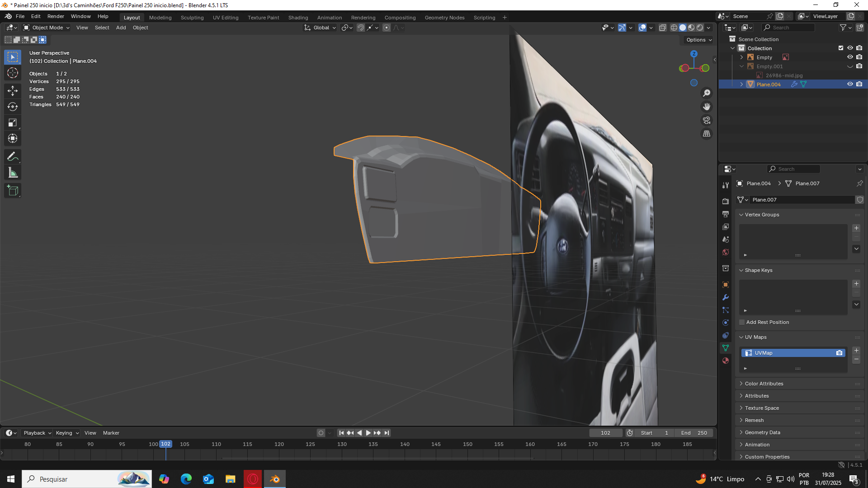Select the Rotate tool

point(13,107)
